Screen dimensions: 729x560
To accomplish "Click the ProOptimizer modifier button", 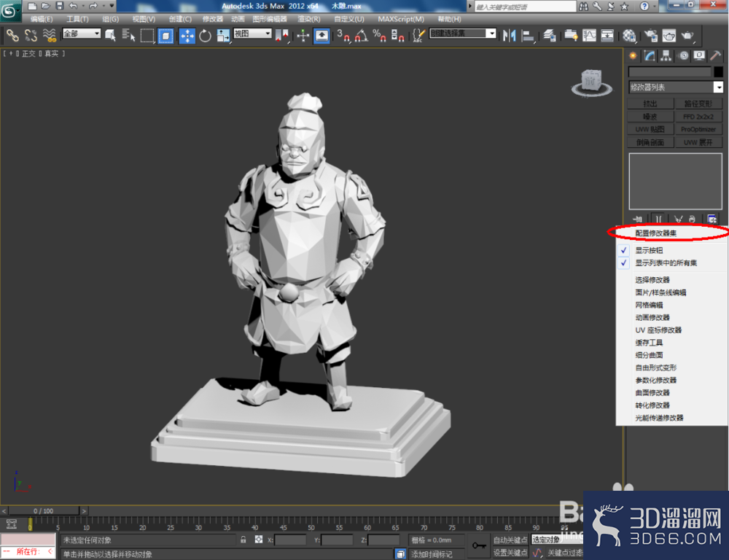I will click(698, 129).
